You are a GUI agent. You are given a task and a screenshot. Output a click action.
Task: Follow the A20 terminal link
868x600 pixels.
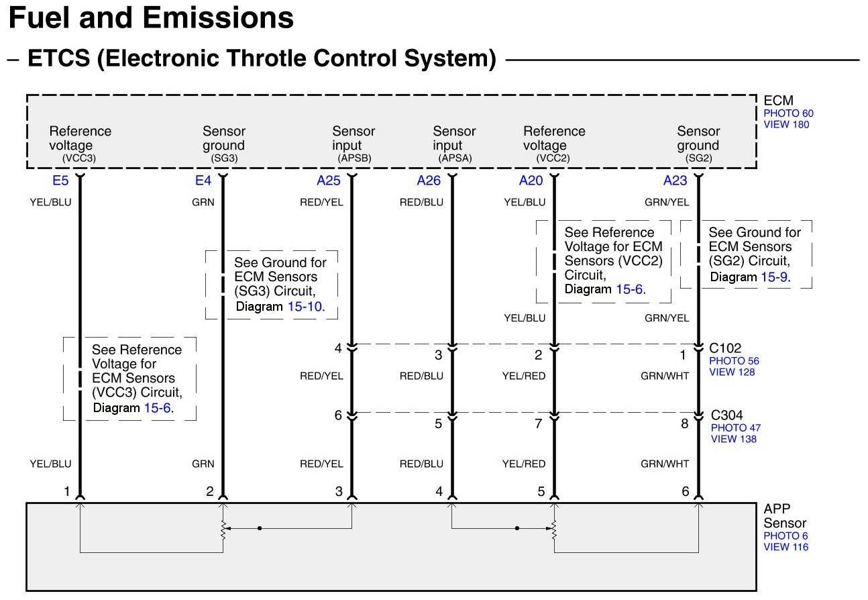[531, 180]
